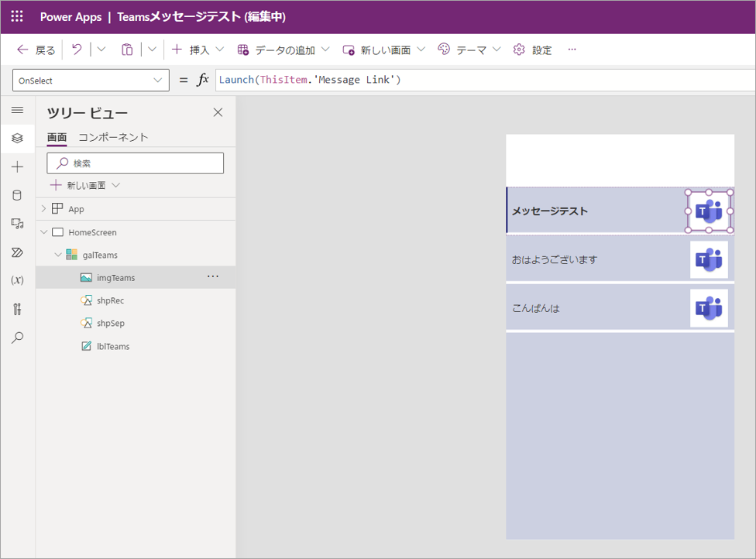Toggle the hamburger navigation menu
Screen dimensions: 756x559
coord(17,110)
